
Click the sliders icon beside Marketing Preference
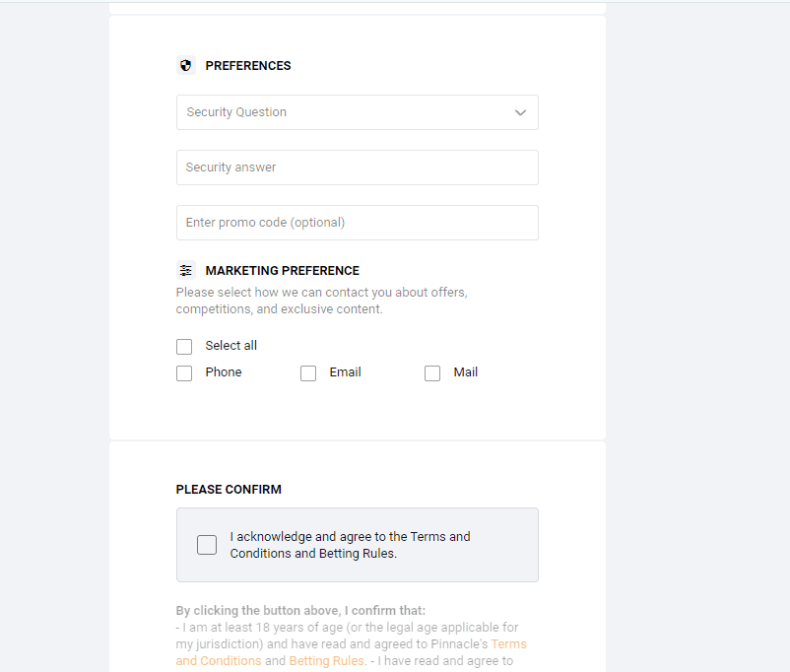pos(185,270)
